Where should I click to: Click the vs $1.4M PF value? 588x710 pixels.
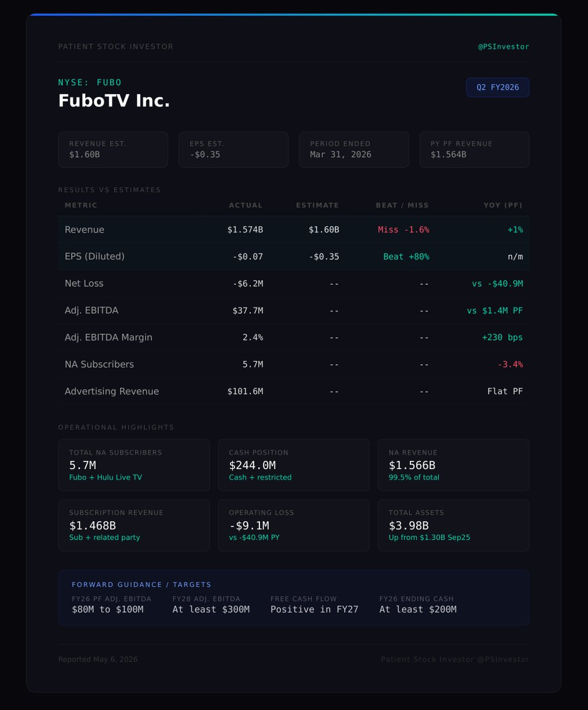(x=495, y=311)
